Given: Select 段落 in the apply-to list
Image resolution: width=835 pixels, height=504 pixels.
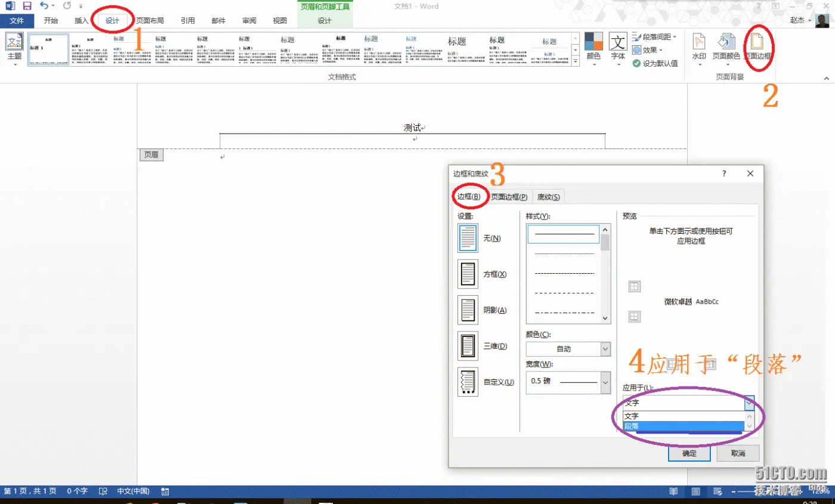Looking at the screenshot, I should tap(684, 426).
